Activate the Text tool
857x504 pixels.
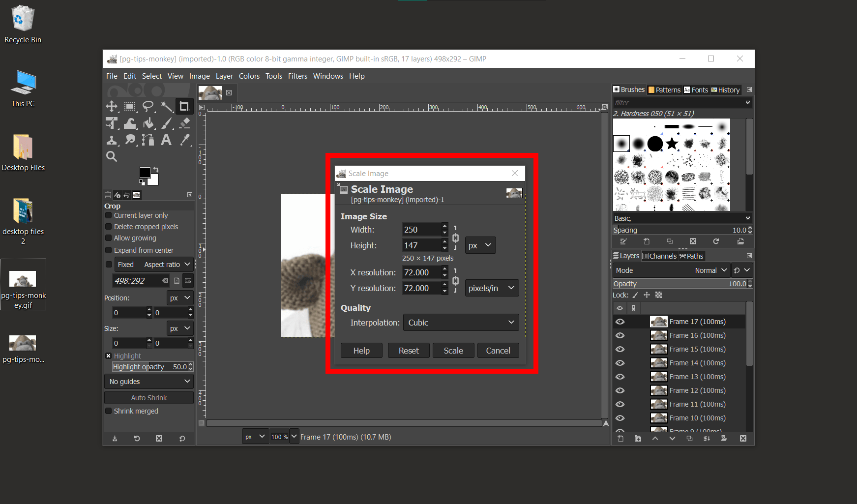coord(167,140)
